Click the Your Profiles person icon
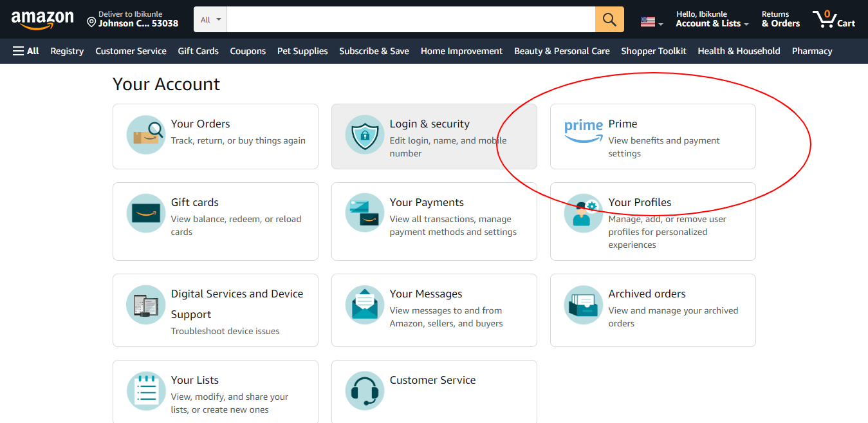This screenshot has height=423, width=868. [x=584, y=213]
